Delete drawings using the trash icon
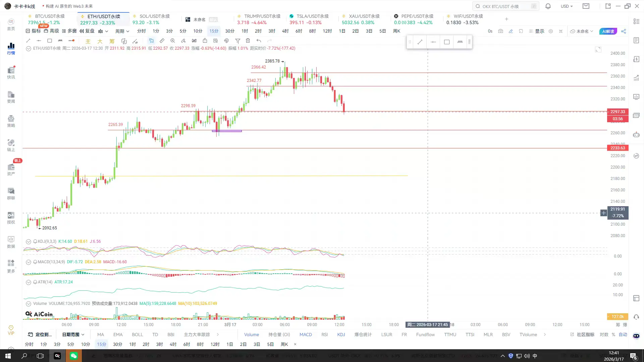The height and width of the screenshot is (362, 644). 248,41
